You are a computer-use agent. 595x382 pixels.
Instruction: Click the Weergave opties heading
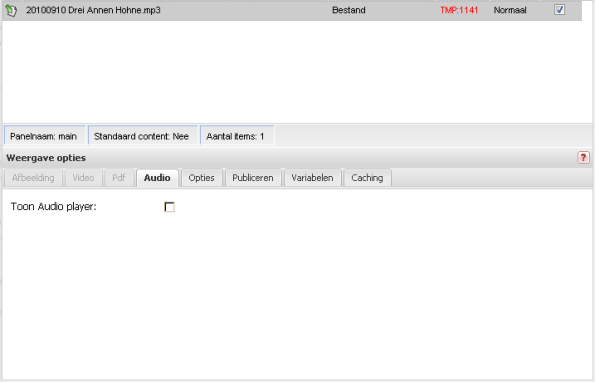[46, 158]
